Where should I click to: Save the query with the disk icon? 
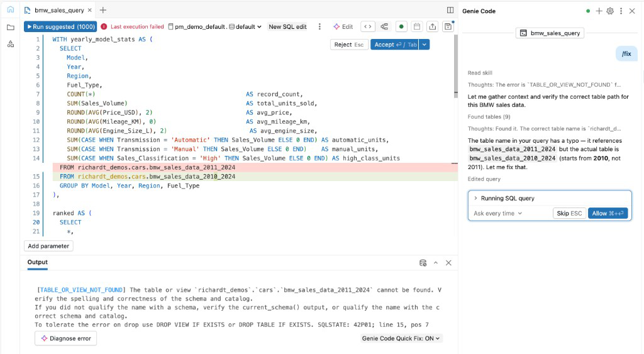(448, 26)
